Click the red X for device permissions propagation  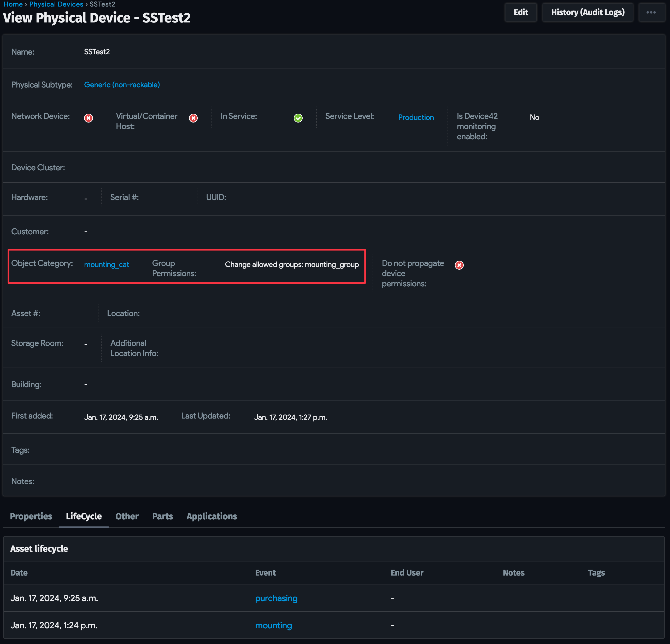coord(459,265)
